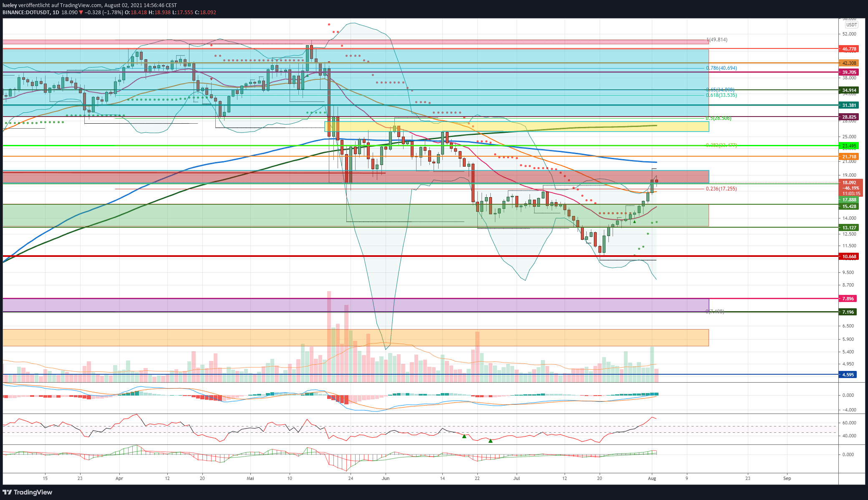The height and width of the screenshot is (500, 868).
Task: Click Fibonacci label 0.236(17.255)
Action: pyautogui.click(x=721, y=189)
